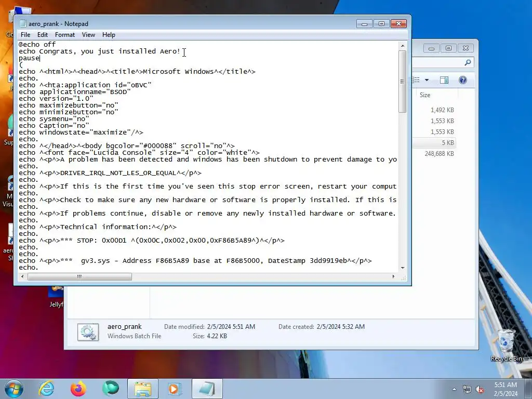
Task: Switch to Notepad taskbar button
Action: (x=207, y=389)
